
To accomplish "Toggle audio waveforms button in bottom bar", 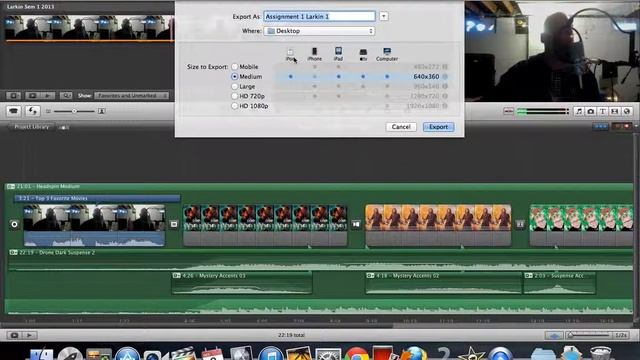I will (x=554, y=335).
